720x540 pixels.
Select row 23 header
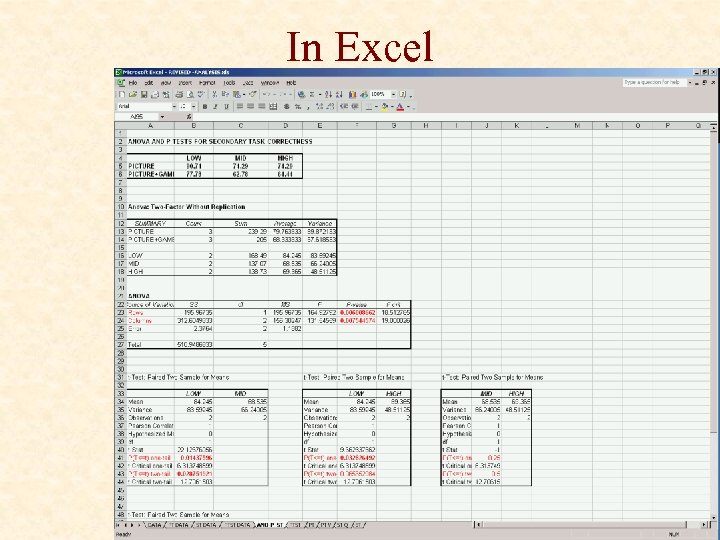pyautogui.click(x=121, y=312)
